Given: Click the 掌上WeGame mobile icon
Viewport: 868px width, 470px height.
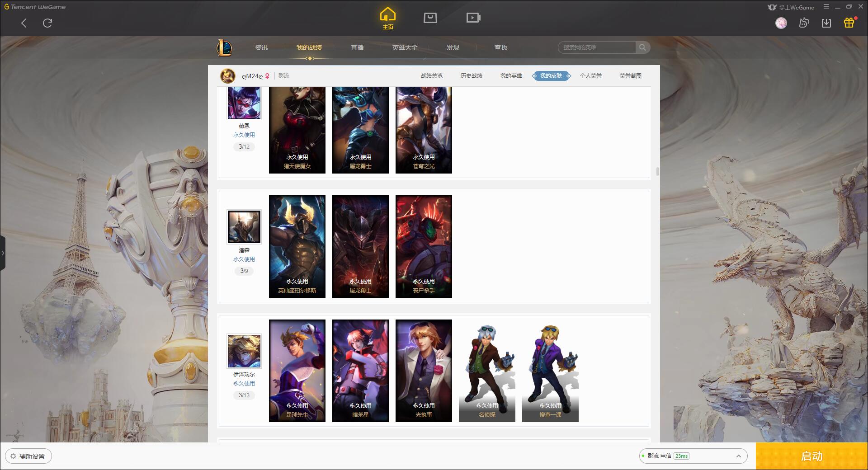Looking at the screenshot, I should (x=791, y=7).
